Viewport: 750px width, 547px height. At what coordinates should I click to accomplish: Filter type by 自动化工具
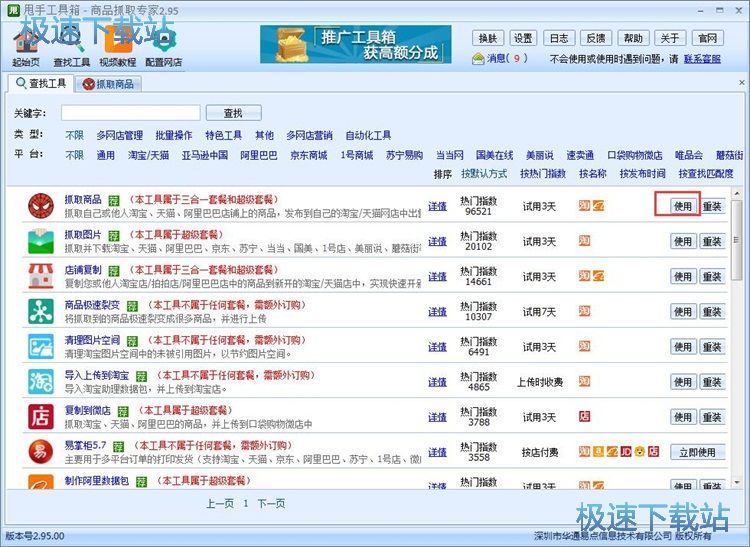[368, 135]
